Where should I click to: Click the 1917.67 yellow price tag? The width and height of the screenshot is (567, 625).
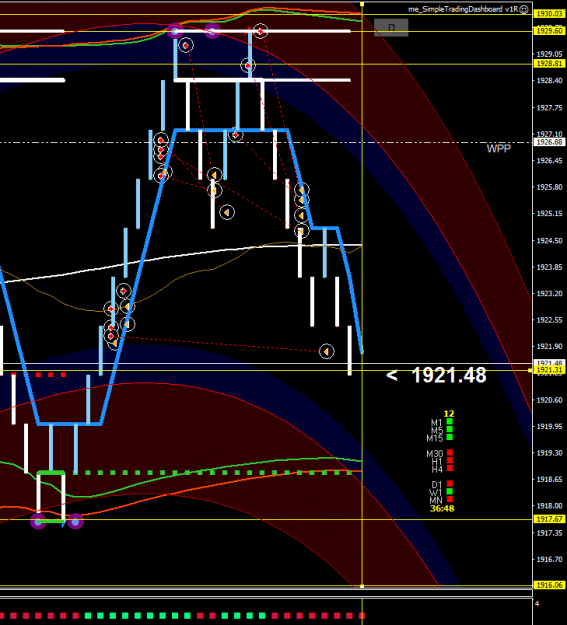549,519
